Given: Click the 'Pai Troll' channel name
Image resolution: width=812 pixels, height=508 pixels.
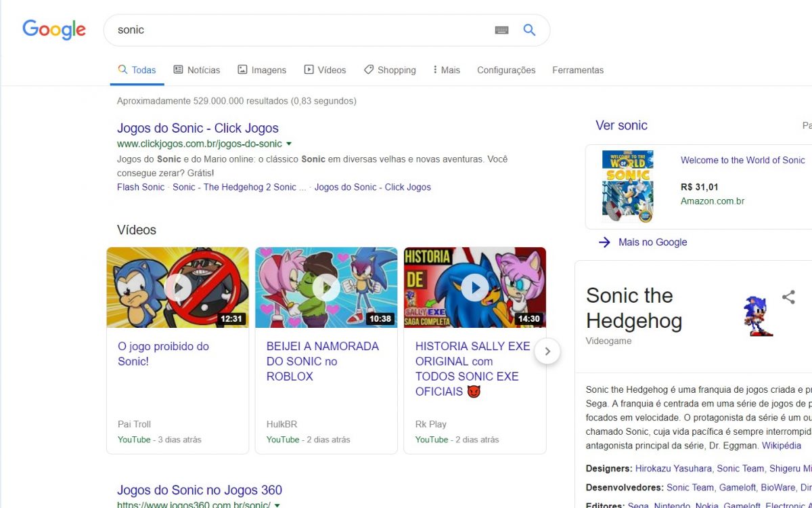Looking at the screenshot, I should pos(134,424).
